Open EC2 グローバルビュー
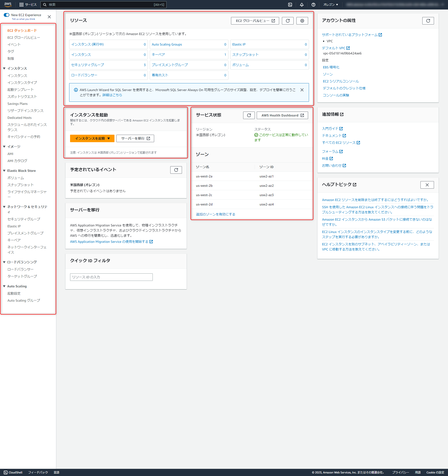The width and height of the screenshot is (448, 476). [255, 21]
